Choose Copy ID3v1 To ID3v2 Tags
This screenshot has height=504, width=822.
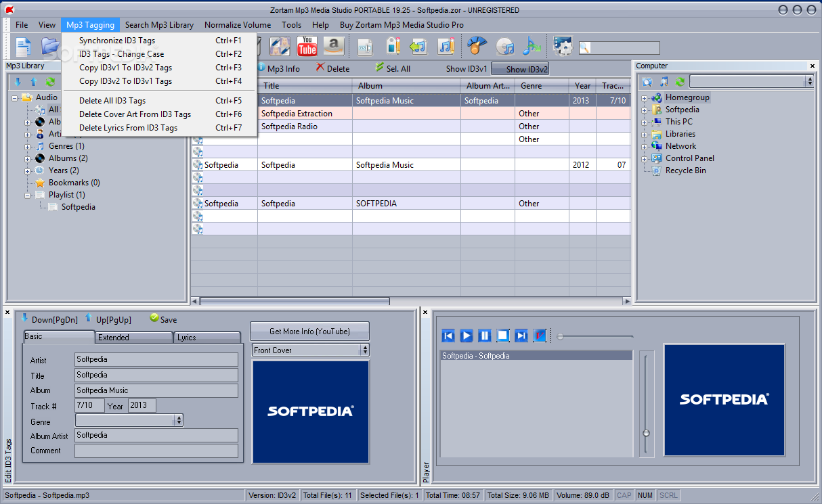coord(160,68)
